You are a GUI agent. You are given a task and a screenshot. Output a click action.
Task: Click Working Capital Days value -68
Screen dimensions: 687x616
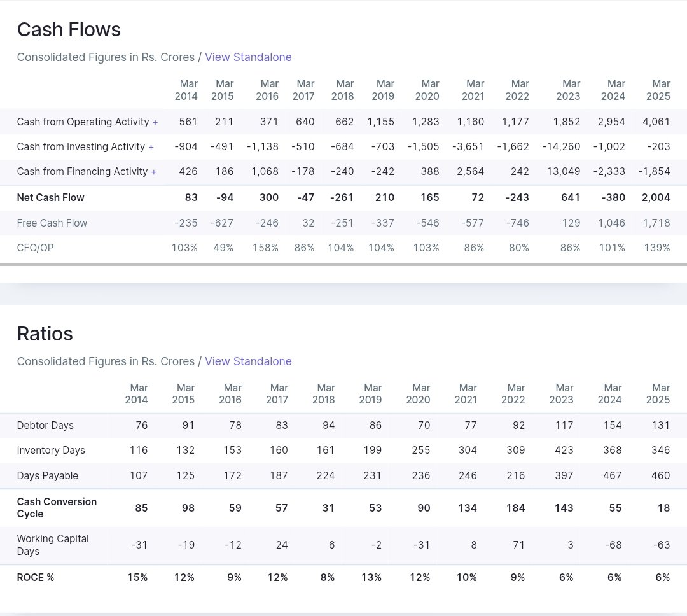[613, 545]
